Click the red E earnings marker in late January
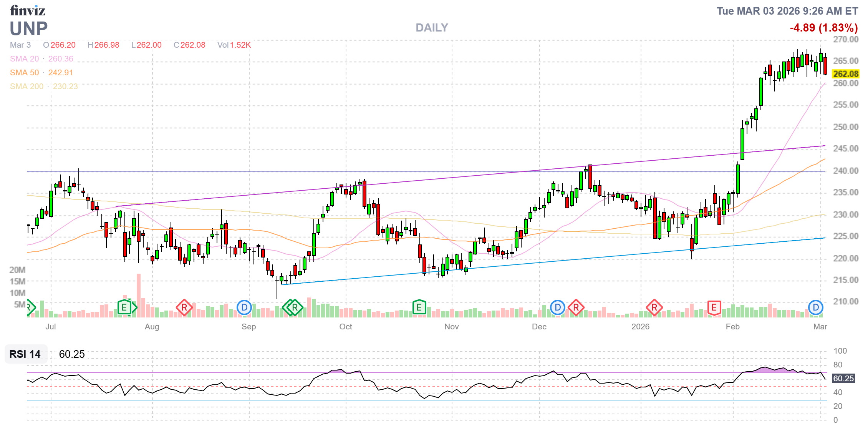 (x=714, y=307)
